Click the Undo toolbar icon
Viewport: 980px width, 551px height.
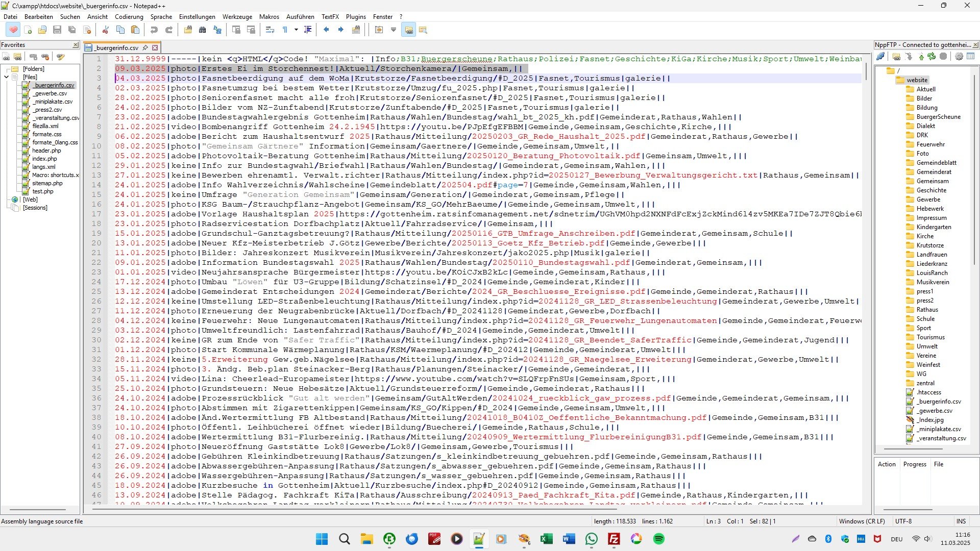[x=154, y=30]
